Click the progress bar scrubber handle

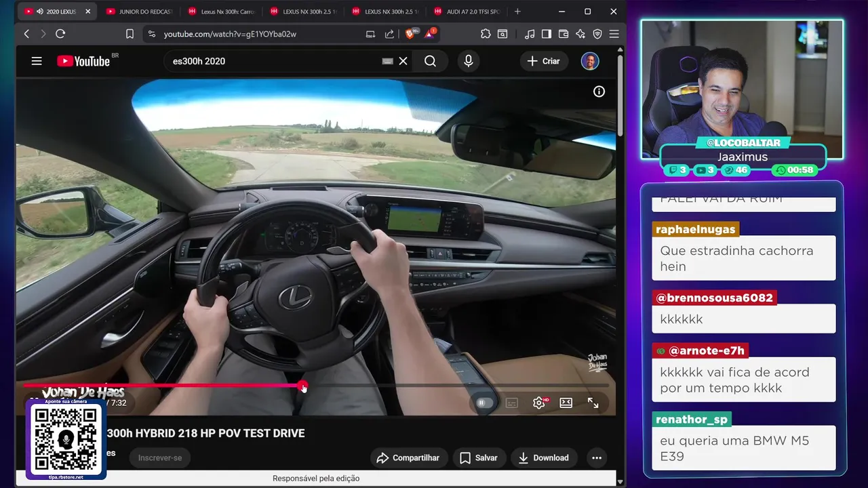click(303, 386)
